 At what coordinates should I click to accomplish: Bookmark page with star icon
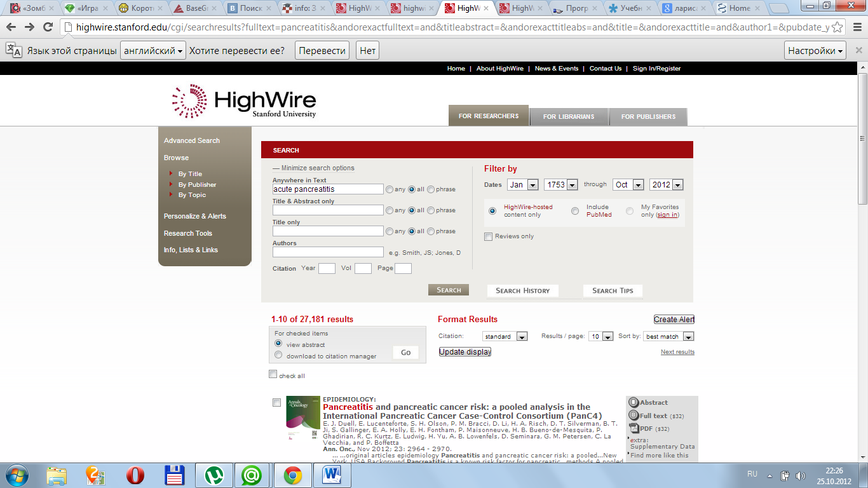tap(837, 27)
